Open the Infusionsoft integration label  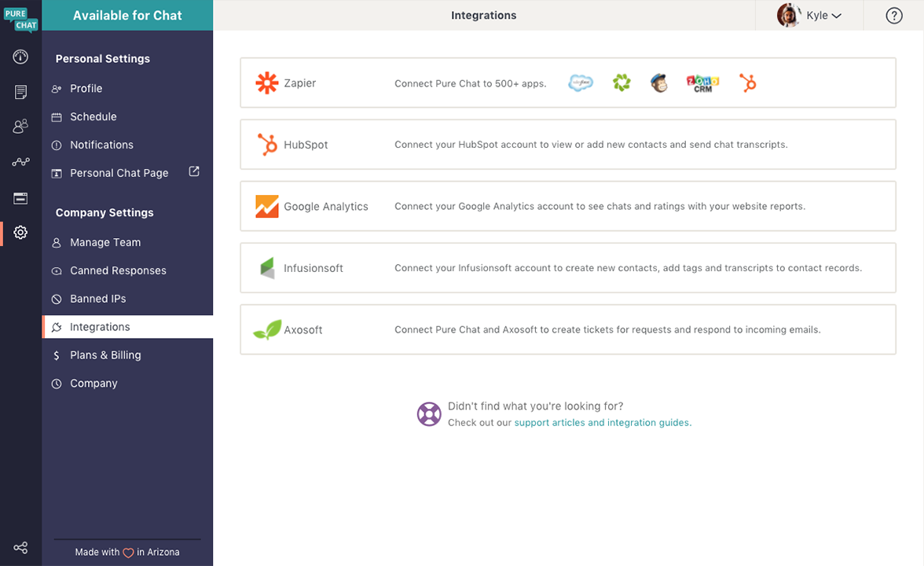(x=313, y=268)
